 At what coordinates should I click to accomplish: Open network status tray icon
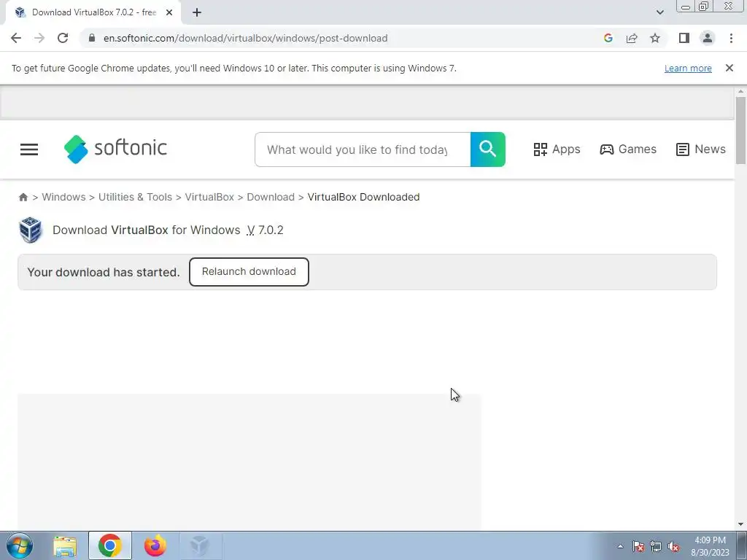click(x=656, y=546)
